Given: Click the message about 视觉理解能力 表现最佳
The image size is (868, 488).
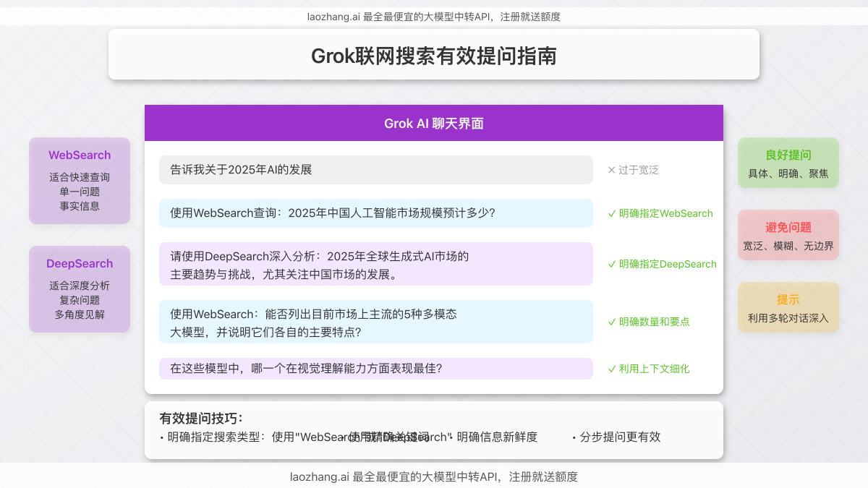Looking at the screenshot, I should (376, 369).
